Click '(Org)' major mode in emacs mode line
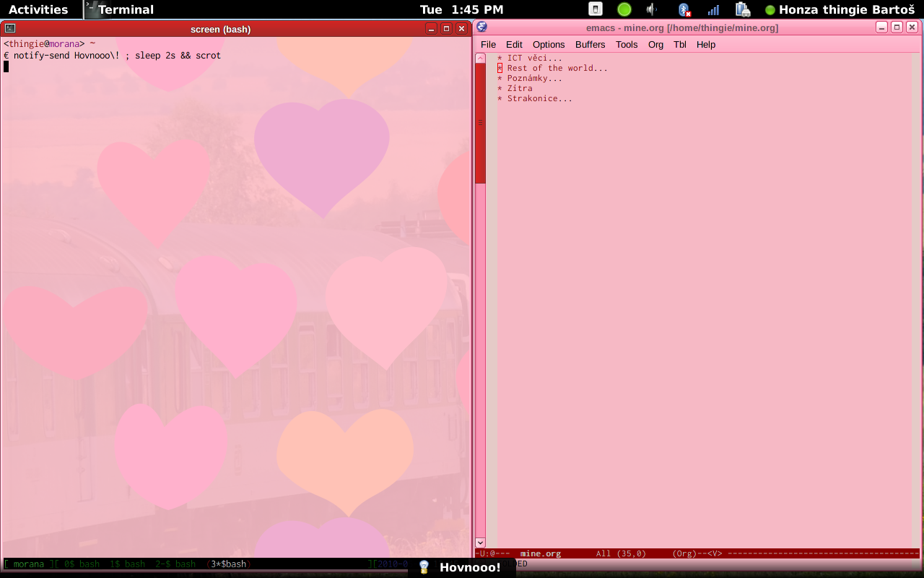 click(x=685, y=553)
